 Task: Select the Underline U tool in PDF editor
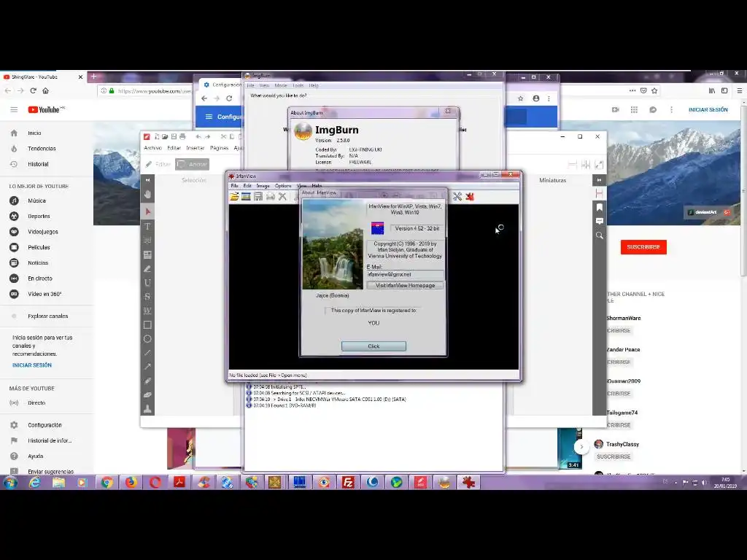tap(147, 282)
